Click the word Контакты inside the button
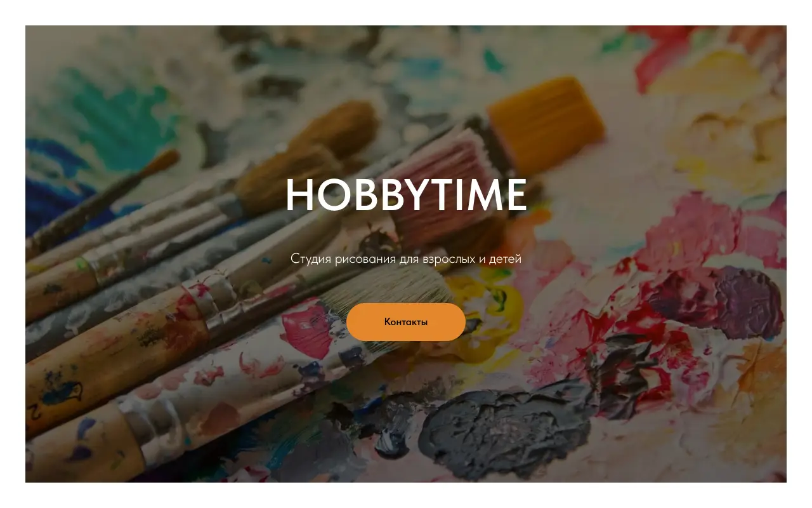The height and width of the screenshot is (508, 812). pyautogui.click(x=406, y=322)
